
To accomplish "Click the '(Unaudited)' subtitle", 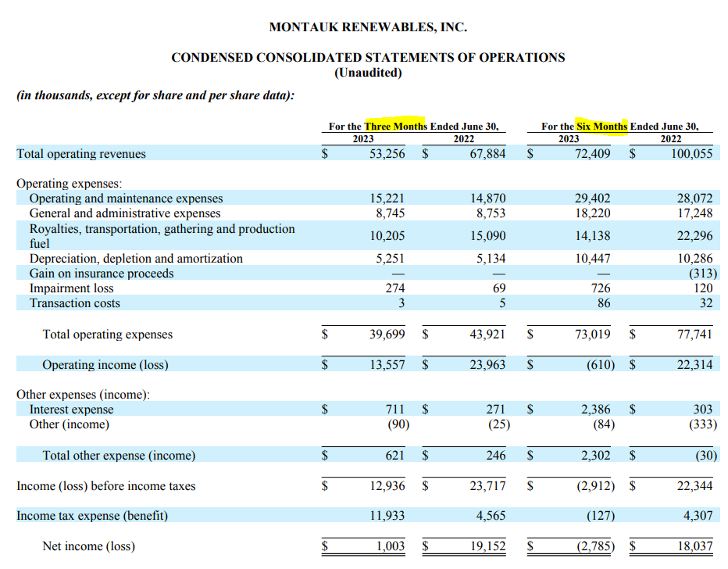I will tap(368, 73).
